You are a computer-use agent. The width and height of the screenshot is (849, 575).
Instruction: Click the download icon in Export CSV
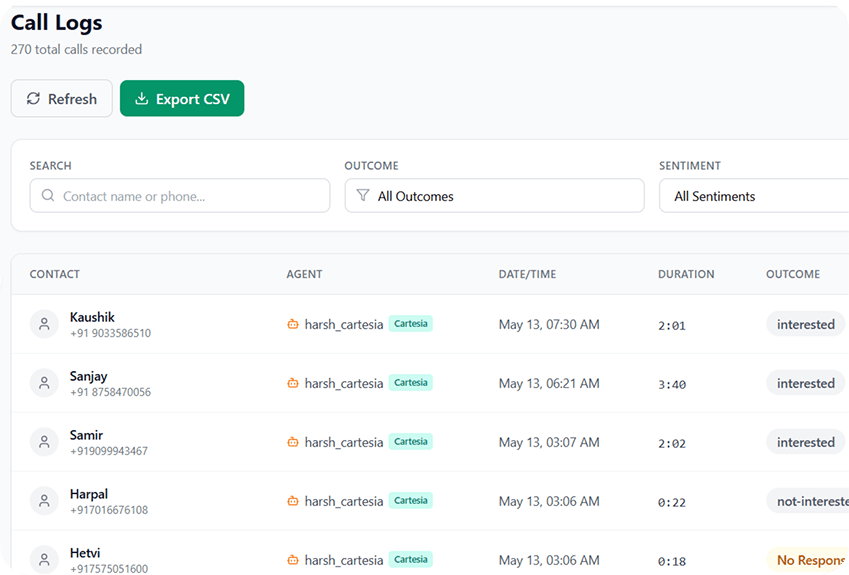click(141, 99)
